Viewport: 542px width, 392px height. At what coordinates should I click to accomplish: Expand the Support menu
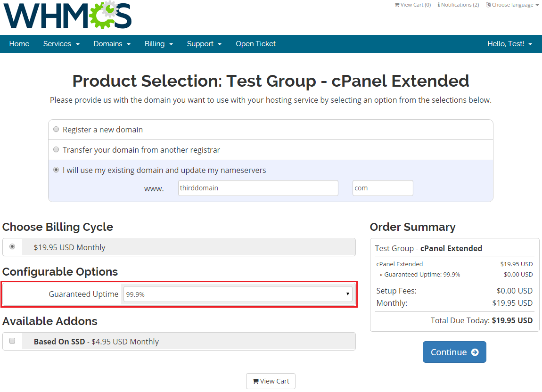[x=204, y=44]
